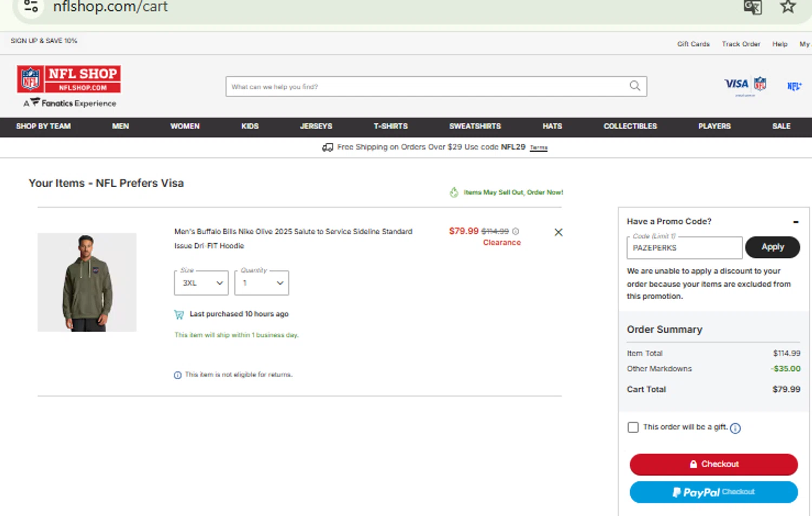
Task: Open the Players menu
Action: (x=715, y=126)
